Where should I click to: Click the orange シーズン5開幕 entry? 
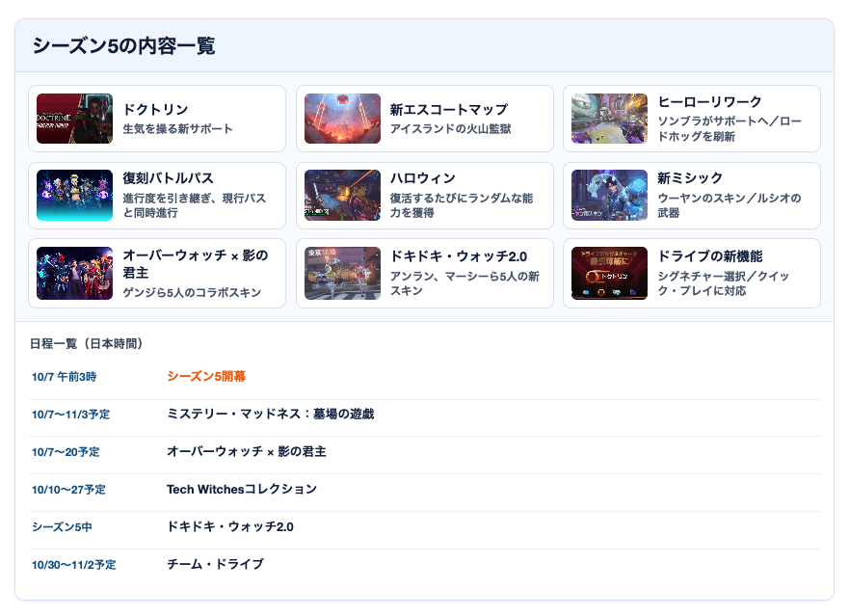click(x=206, y=377)
